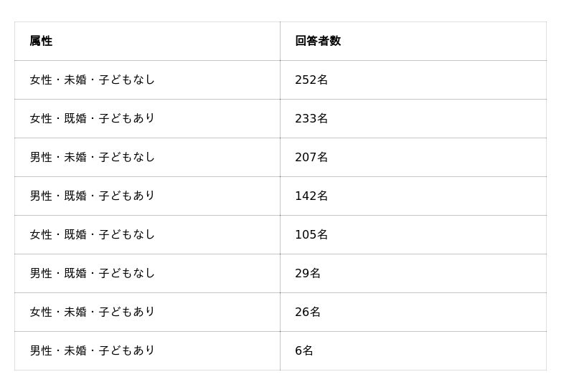This screenshot has height=392, width=574.
Task: Click the 207名 value cell
Action: pyautogui.click(x=311, y=158)
